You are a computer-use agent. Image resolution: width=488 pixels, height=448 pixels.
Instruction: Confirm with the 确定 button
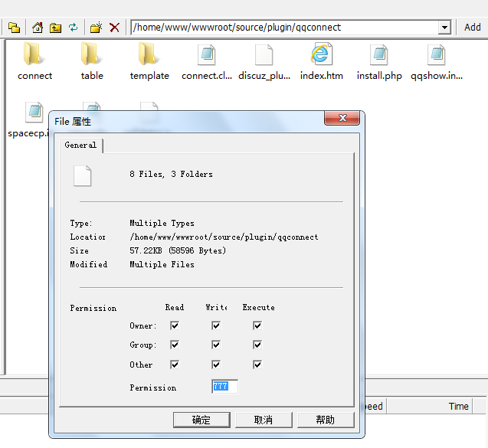coord(201,420)
